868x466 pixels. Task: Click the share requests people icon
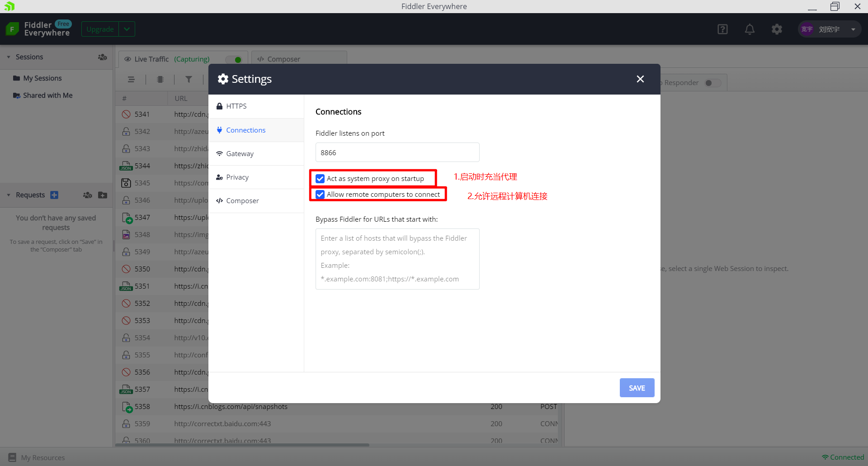[87, 195]
